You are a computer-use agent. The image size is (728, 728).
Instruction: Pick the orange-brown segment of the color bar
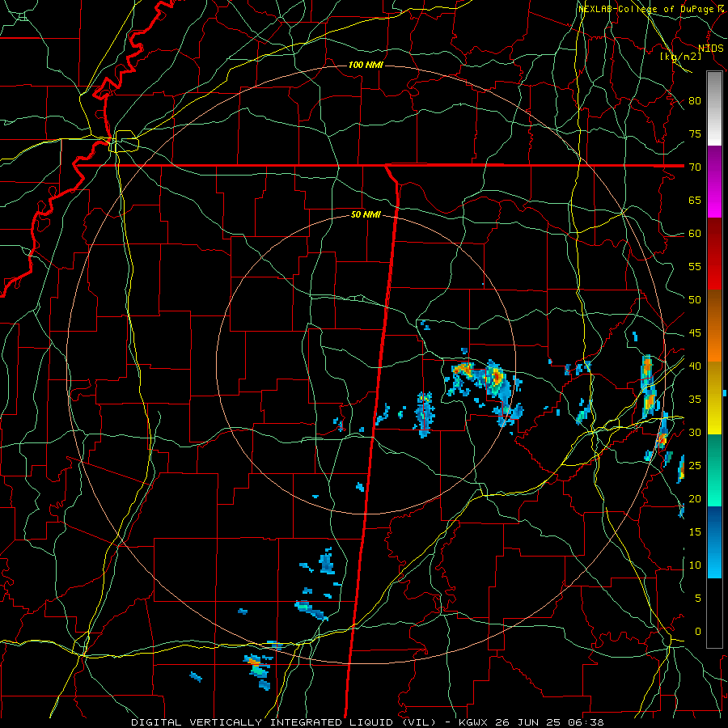click(714, 326)
